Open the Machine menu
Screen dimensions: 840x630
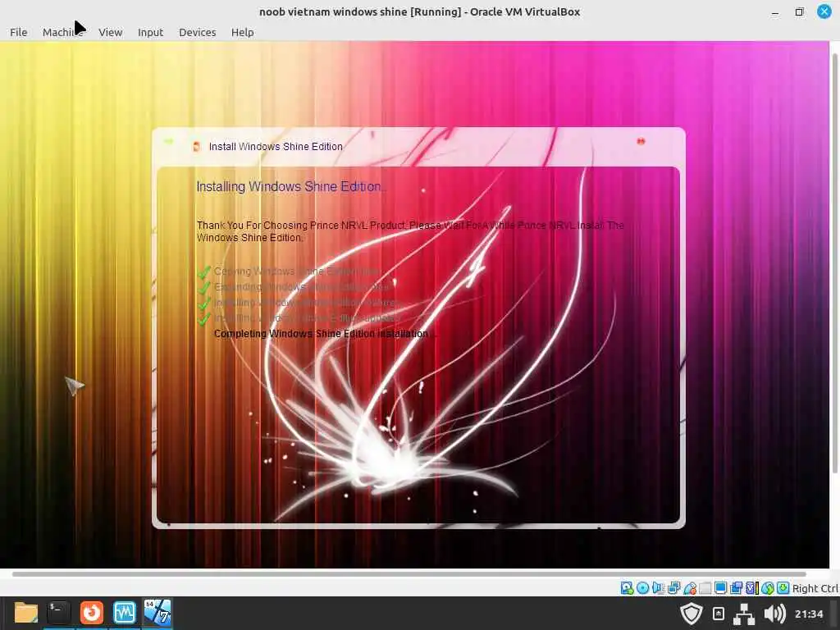point(62,32)
